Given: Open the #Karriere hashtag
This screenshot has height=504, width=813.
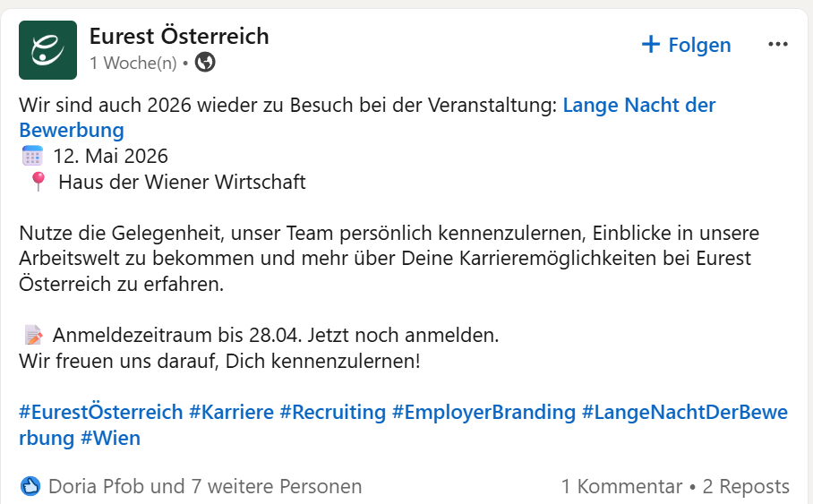Looking at the screenshot, I should coord(231,412).
